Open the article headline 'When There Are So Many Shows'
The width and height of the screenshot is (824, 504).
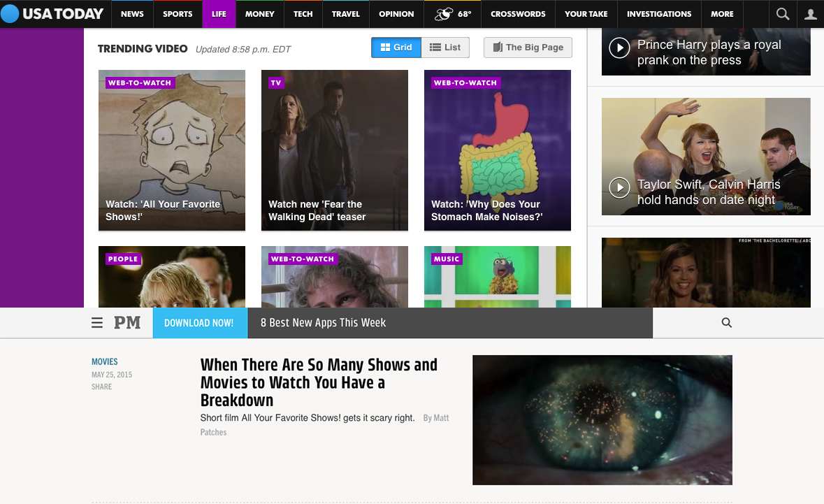319,382
